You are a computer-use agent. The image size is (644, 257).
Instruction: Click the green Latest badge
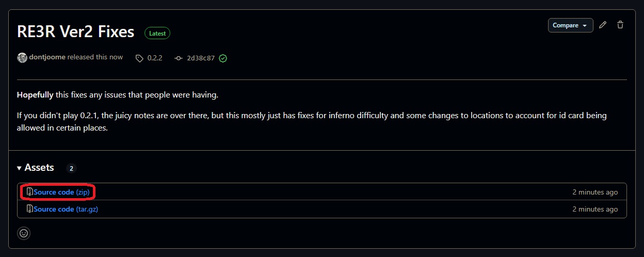[157, 33]
